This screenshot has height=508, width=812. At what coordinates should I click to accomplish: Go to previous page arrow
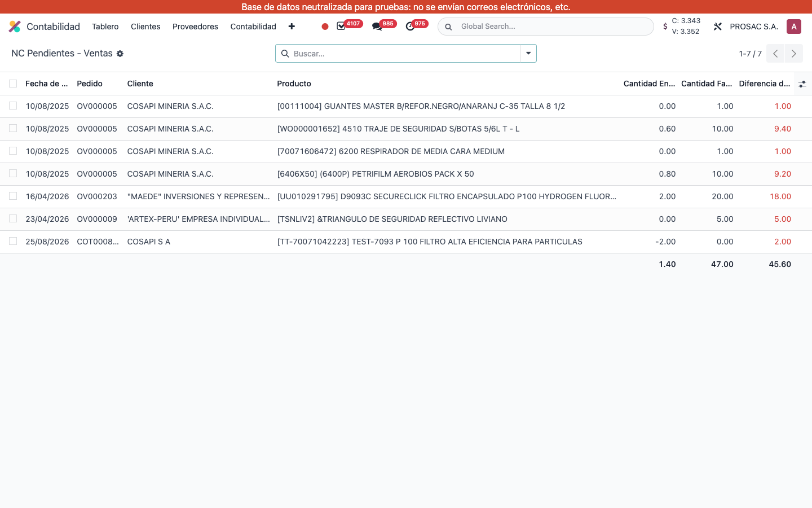(x=775, y=54)
